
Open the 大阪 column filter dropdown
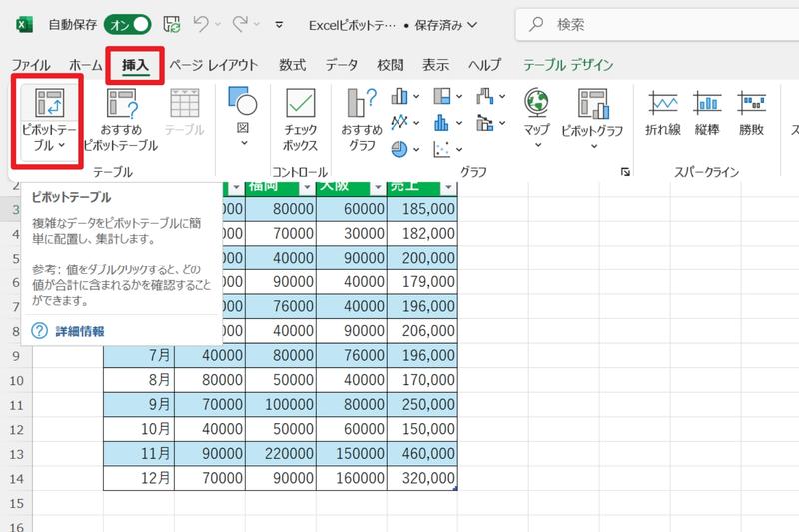pyautogui.click(x=378, y=188)
